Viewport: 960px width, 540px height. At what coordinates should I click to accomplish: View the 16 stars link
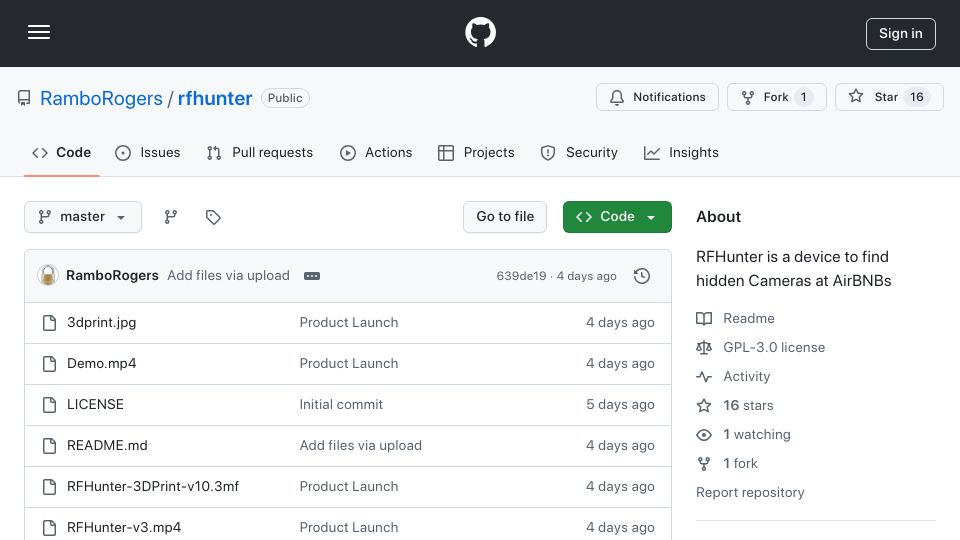tap(735, 405)
